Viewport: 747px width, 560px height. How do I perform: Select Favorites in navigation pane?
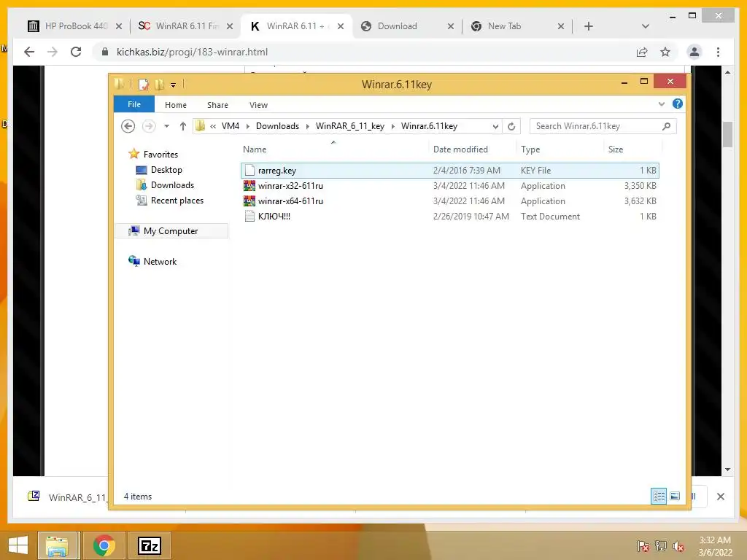click(x=160, y=155)
